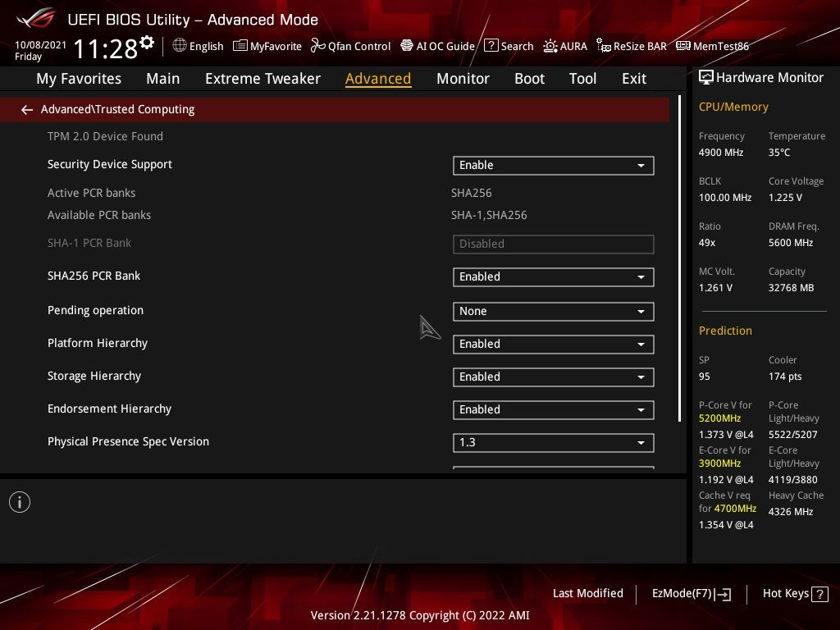Open the Monitor tab
This screenshot has height=630, width=840.
[x=463, y=79]
